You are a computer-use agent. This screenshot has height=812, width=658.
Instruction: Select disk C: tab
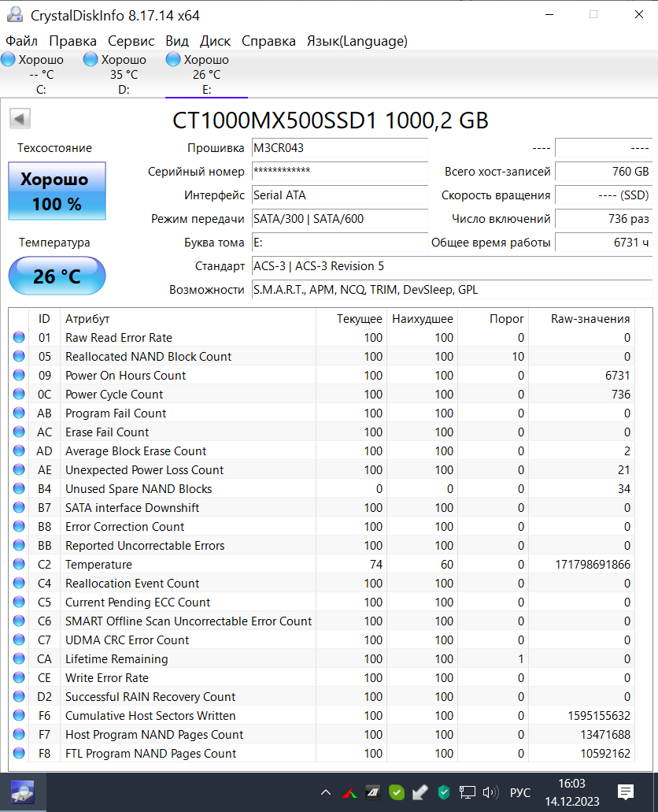point(41,74)
